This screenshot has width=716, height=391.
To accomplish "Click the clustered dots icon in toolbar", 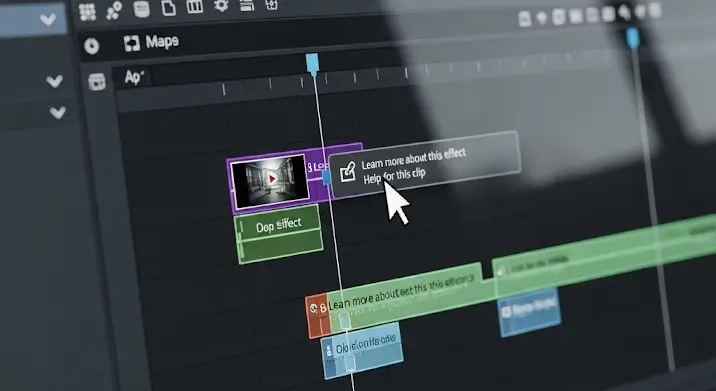I will click(x=114, y=11).
